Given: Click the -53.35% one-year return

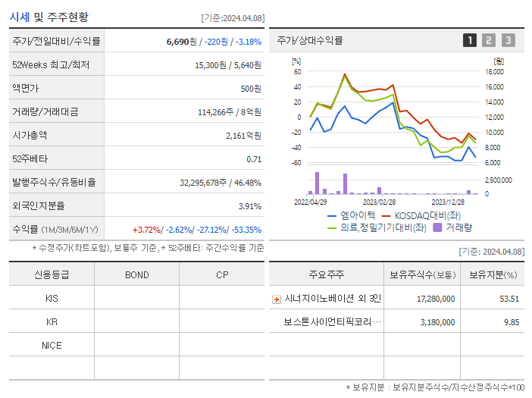Looking at the screenshot, I should [246, 230].
